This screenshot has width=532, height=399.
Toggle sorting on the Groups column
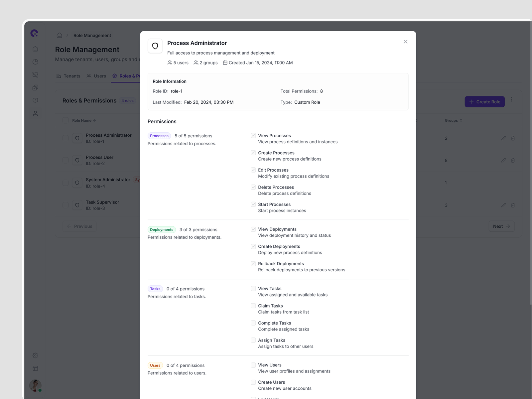(461, 120)
